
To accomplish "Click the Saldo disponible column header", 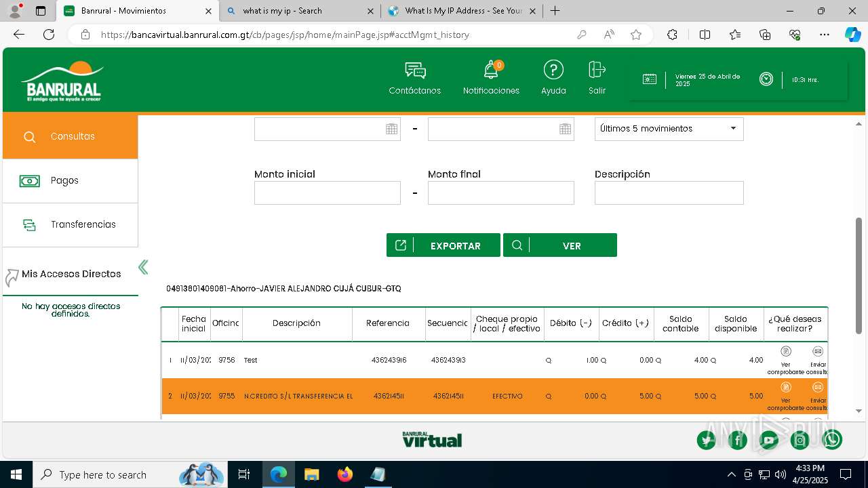I will coord(736,324).
